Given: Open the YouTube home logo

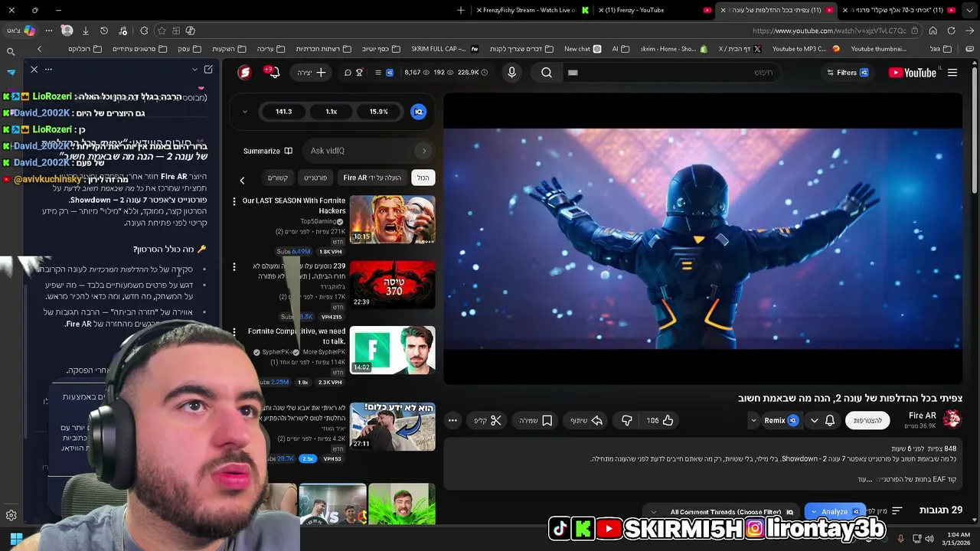Looking at the screenshot, I should tap(913, 73).
